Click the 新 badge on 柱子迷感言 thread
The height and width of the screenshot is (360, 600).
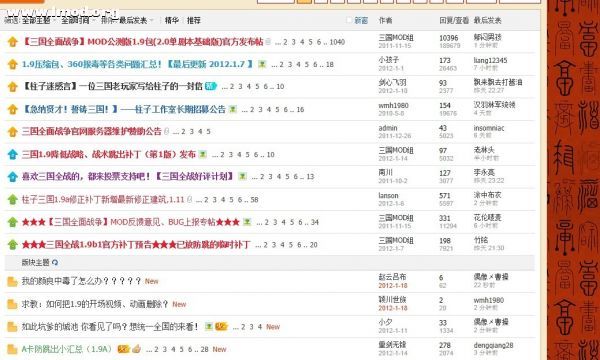click(211, 86)
